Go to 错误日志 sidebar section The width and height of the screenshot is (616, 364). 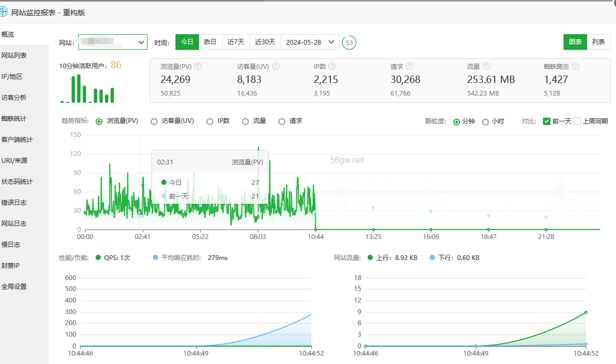click(x=14, y=203)
